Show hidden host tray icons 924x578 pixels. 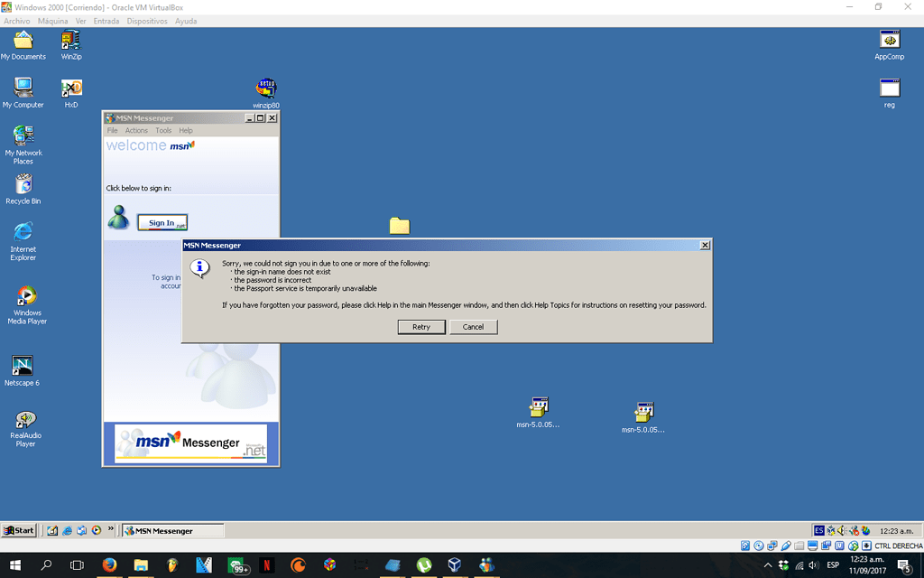tap(768, 565)
